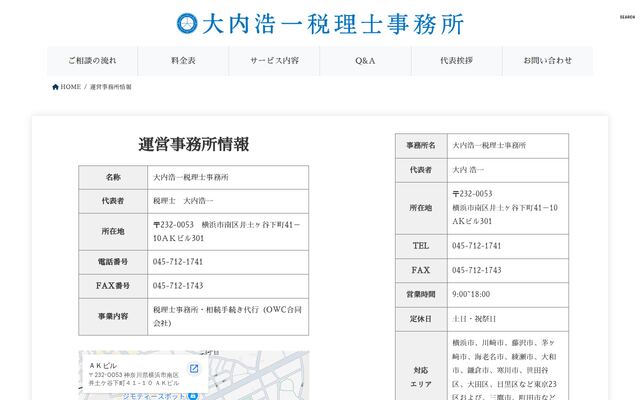Open the ご相談の流れ menu item
640x400 pixels.
pyautogui.click(x=92, y=61)
